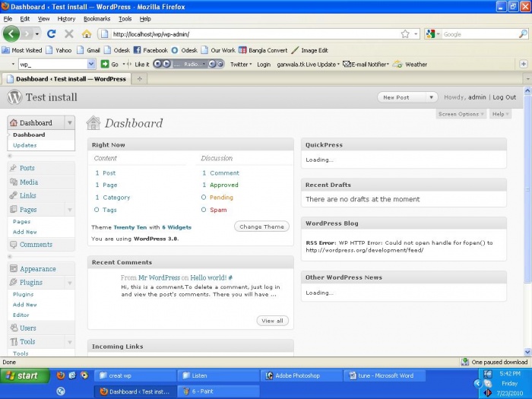Open the wp_ toolbar combo dropdown
The height and width of the screenshot is (399, 532).
pyautogui.click(x=91, y=64)
